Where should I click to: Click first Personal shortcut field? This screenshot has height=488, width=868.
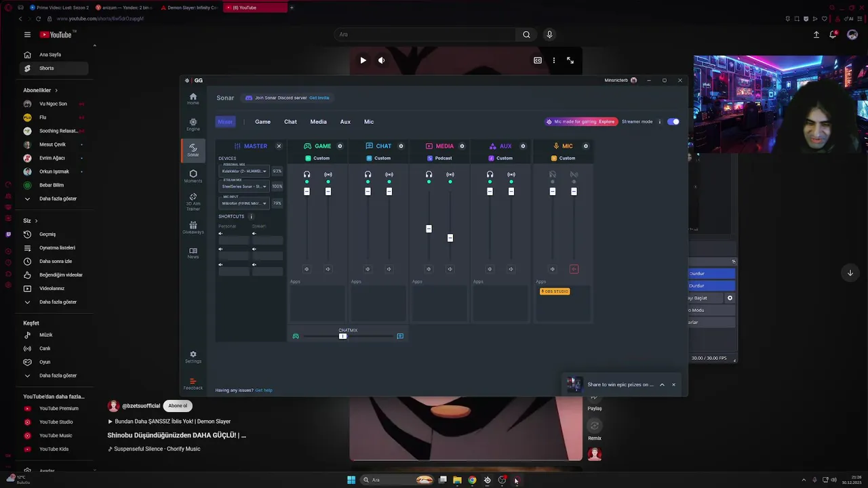[234, 241]
